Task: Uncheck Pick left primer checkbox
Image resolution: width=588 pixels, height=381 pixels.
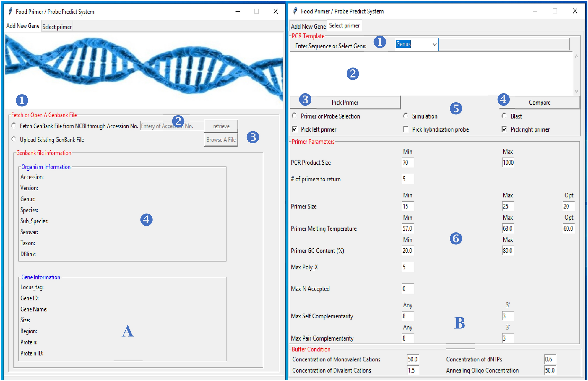Action: click(x=295, y=129)
